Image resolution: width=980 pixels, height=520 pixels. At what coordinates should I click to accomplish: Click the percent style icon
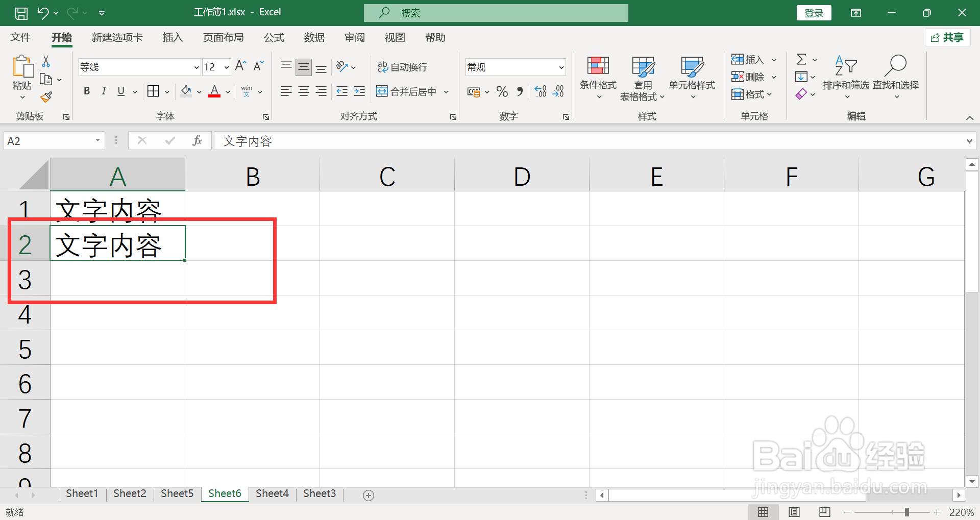pyautogui.click(x=502, y=91)
